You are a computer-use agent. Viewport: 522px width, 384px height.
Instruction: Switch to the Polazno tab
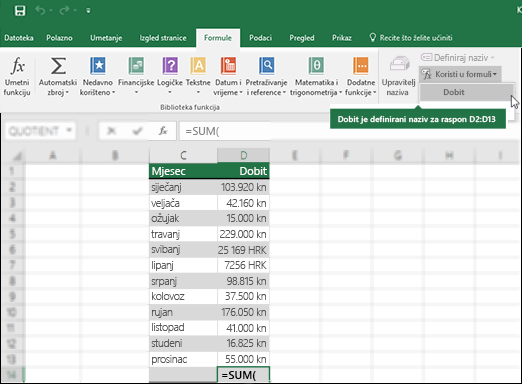coord(59,38)
